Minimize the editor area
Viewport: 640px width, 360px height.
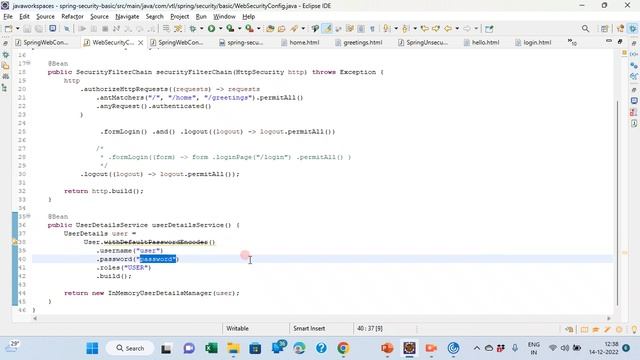click(609, 41)
